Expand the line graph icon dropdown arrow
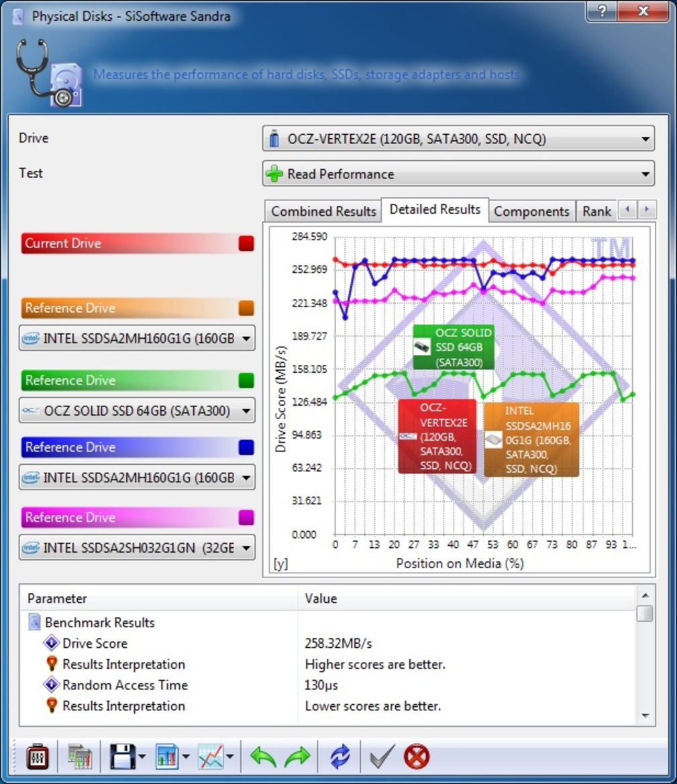Screen dimensions: 677x784 click(229, 757)
